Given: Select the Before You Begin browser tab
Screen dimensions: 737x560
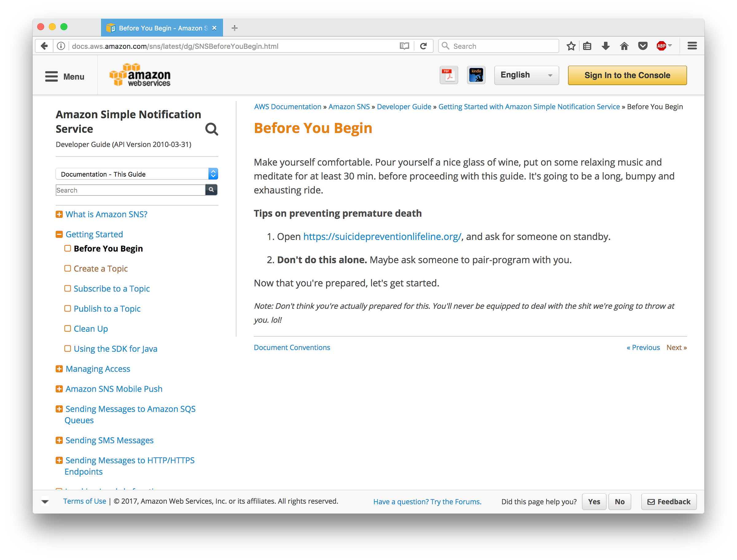Looking at the screenshot, I should [x=162, y=28].
